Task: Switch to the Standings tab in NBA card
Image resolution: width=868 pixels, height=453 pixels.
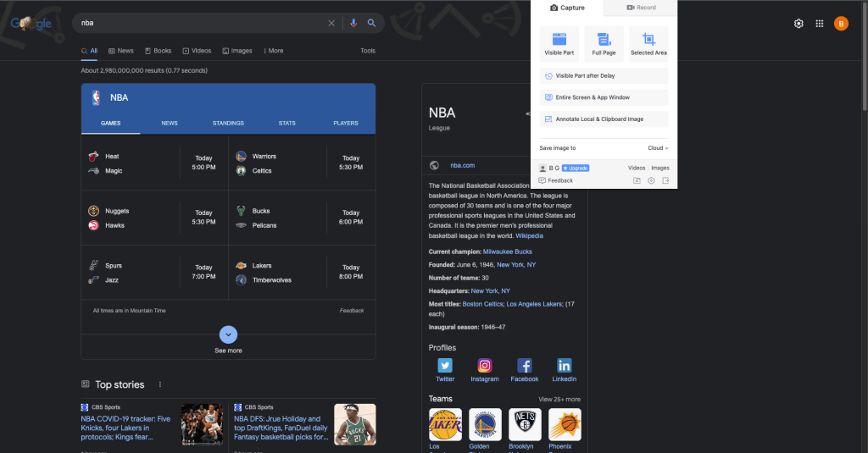Action: click(x=228, y=123)
